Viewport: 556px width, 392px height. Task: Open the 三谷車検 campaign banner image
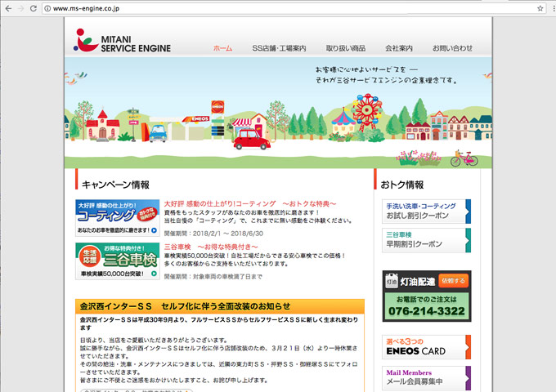[x=117, y=261]
